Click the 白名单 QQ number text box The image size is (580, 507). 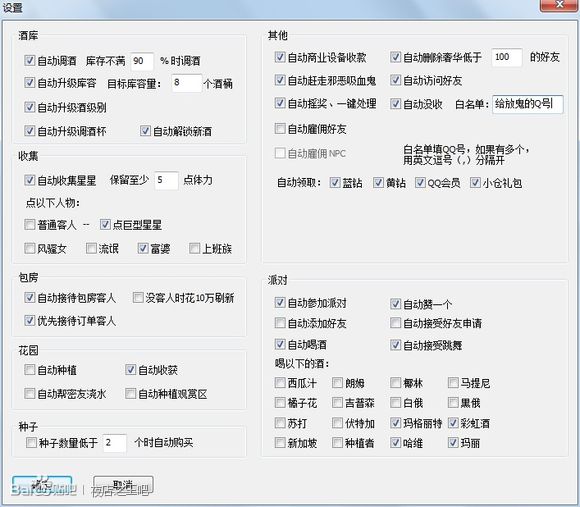click(527, 104)
